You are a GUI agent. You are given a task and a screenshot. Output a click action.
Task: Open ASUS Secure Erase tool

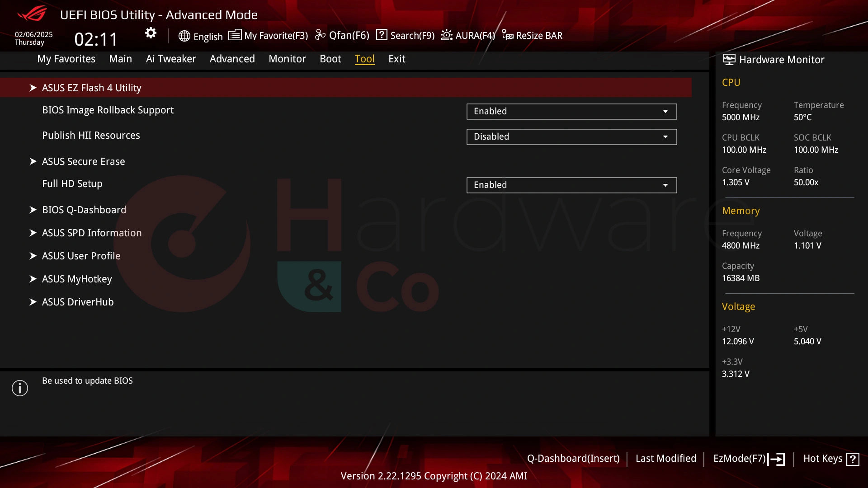click(84, 161)
